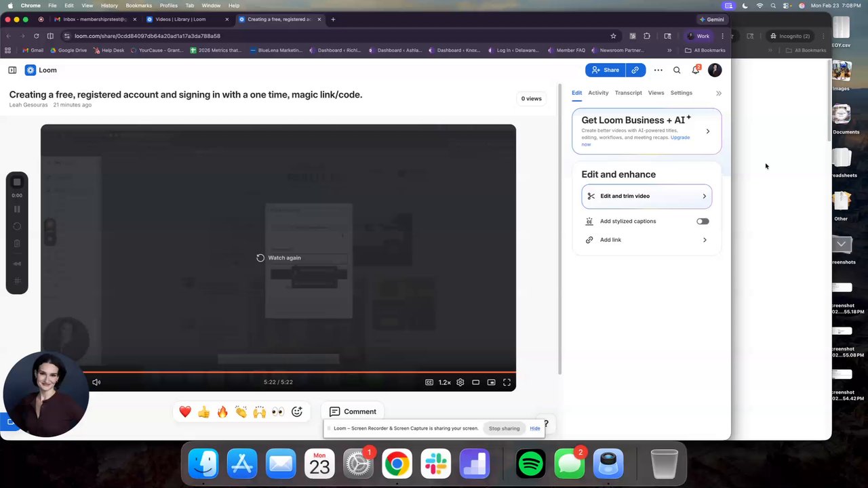Open the emoji picker smiley icon

pyautogui.click(x=297, y=411)
